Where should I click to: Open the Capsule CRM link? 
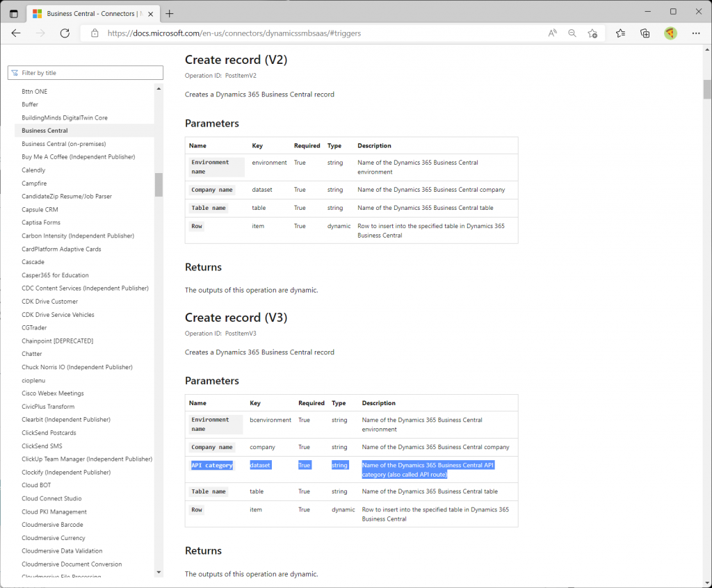[40, 209]
